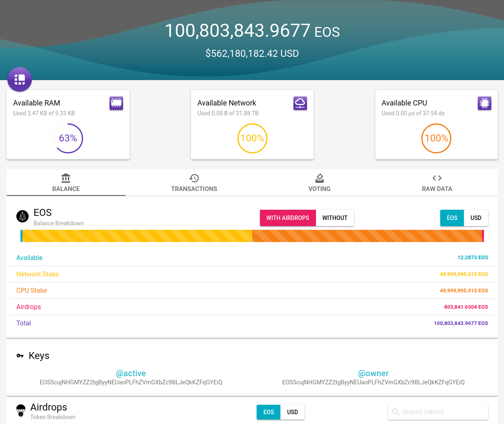Viewport: 504px width, 424px height.
Task: Click the active public key string
Action: tap(131, 382)
